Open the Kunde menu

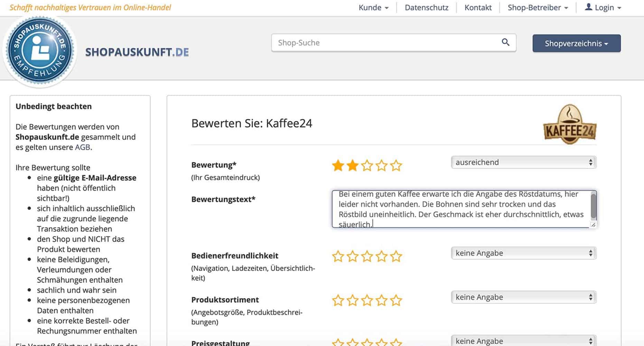(373, 8)
